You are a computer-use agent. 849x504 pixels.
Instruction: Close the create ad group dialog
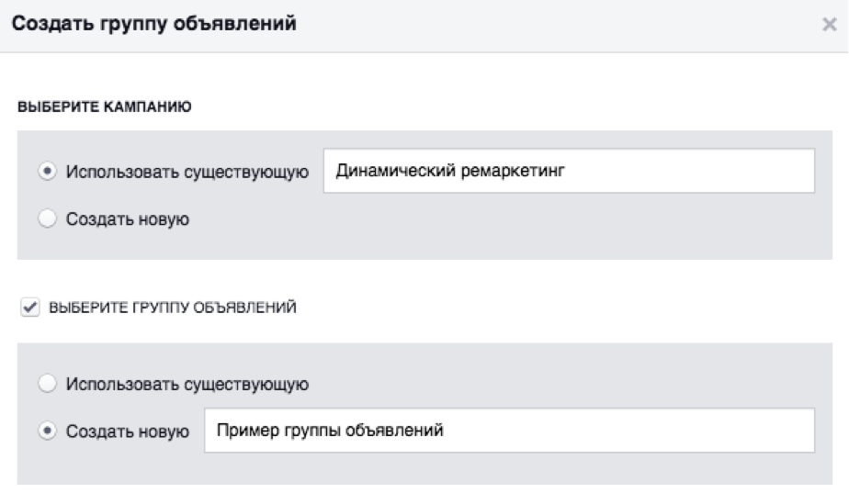click(x=828, y=25)
